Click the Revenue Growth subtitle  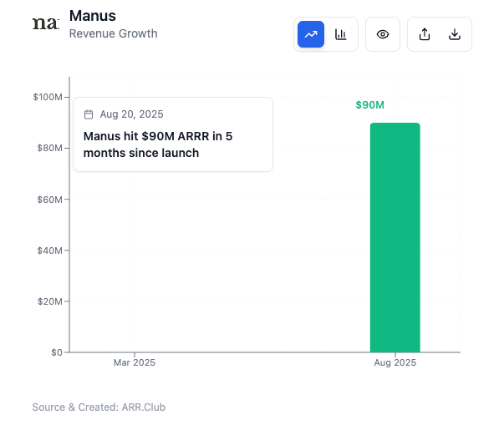coord(114,33)
